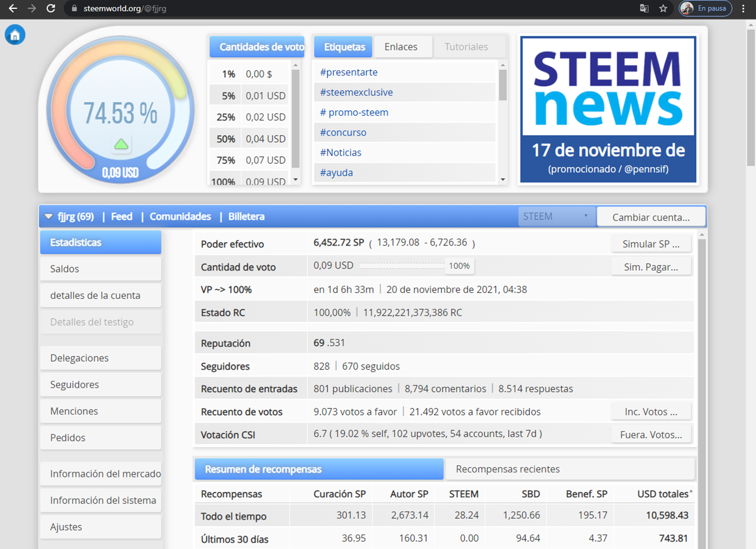Image resolution: width=756 pixels, height=549 pixels.
Task: Open the Pedidos sidebar section
Action: pyautogui.click(x=100, y=438)
